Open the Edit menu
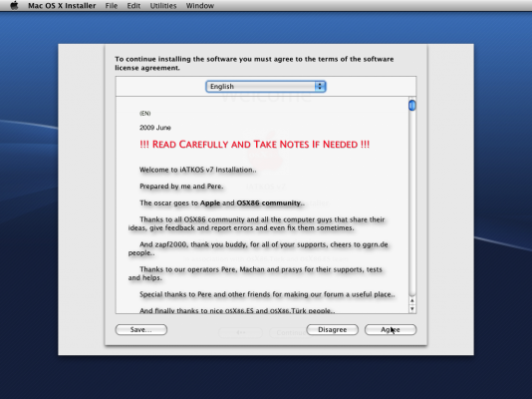Image resolution: width=532 pixels, height=399 pixels. [133, 6]
